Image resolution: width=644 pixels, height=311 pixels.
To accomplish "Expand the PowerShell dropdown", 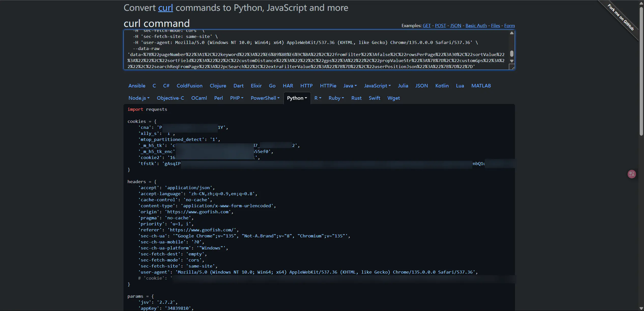I will point(265,98).
